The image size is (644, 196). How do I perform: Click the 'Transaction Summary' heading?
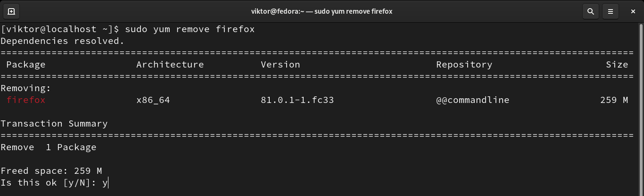54,124
